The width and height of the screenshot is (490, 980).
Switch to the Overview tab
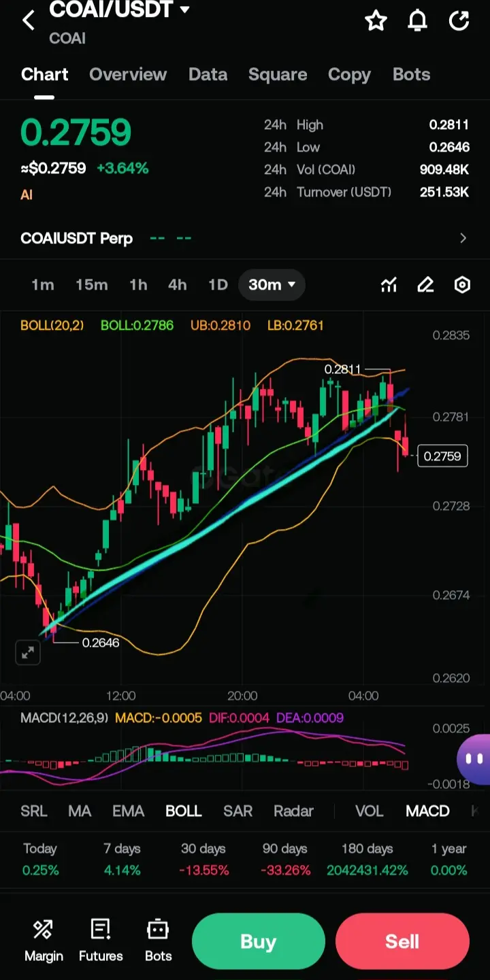(128, 75)
